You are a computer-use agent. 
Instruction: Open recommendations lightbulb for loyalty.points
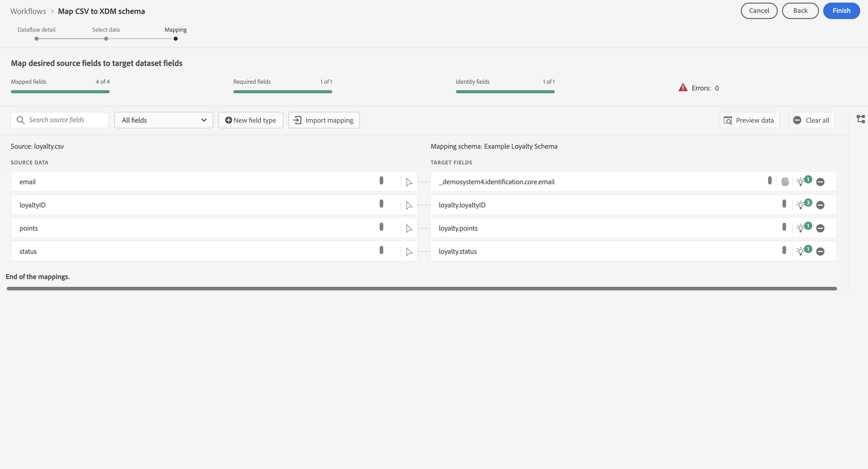(x=801, y=228)
